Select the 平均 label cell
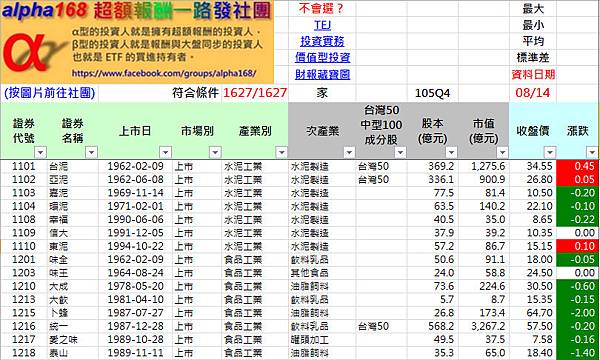Screen dimensions: 600x360 [x=533, y=41]
